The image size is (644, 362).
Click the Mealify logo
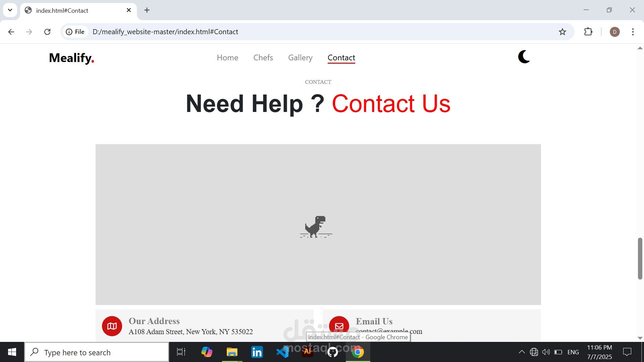click(71, 58)
